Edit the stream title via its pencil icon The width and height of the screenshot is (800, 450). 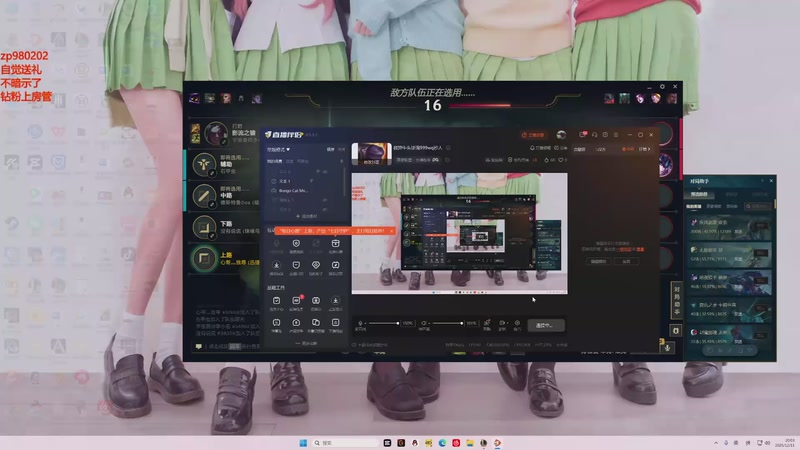448,148
